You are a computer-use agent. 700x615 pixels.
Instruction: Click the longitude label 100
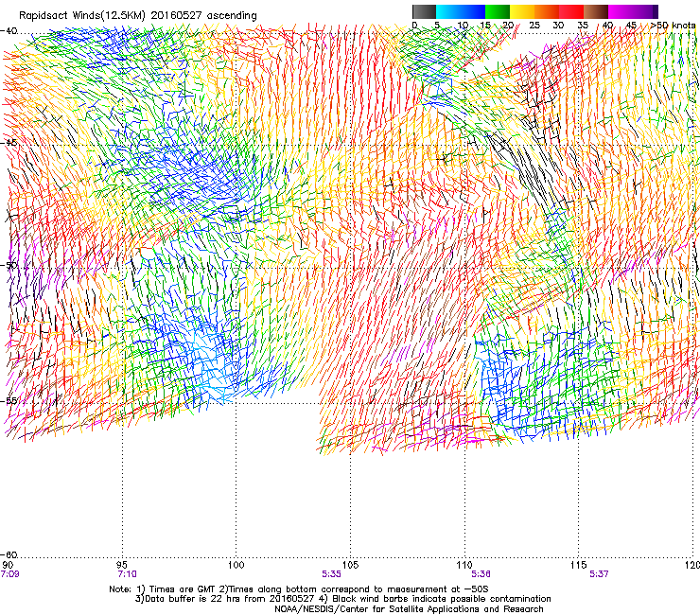pyautogui.click(x=236, y=565)
